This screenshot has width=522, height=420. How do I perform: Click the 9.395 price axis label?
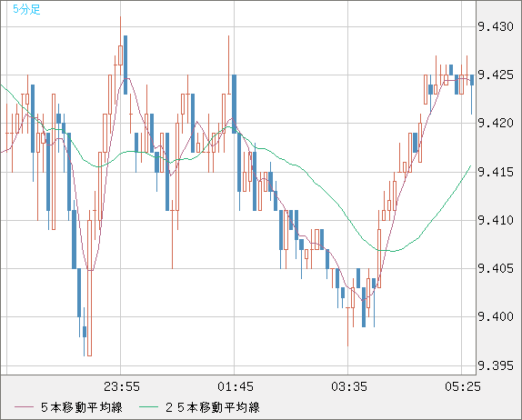[496, 365]
